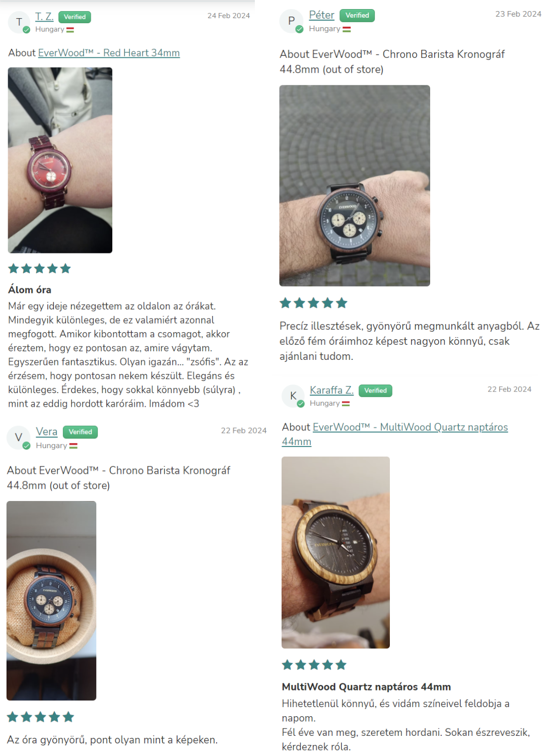Image resolution: width=544 pixels, height=756 pixels.
Task: Open MultiWood Quartz naptáros 44mm product link
Action: pyautogui.click(x=395, y=434)
